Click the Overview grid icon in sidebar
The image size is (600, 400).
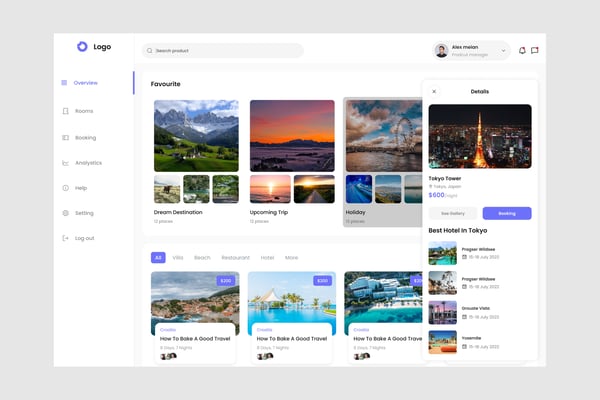[64, 83]
